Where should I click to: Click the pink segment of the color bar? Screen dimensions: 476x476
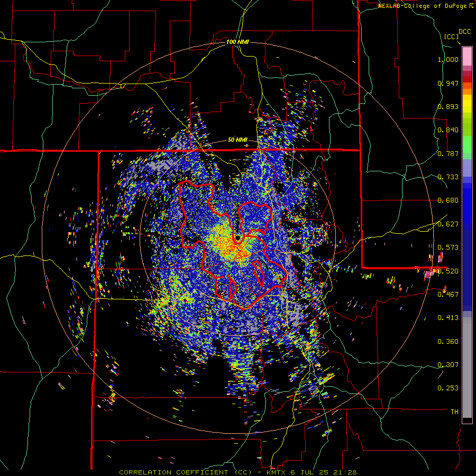[467, 57]
